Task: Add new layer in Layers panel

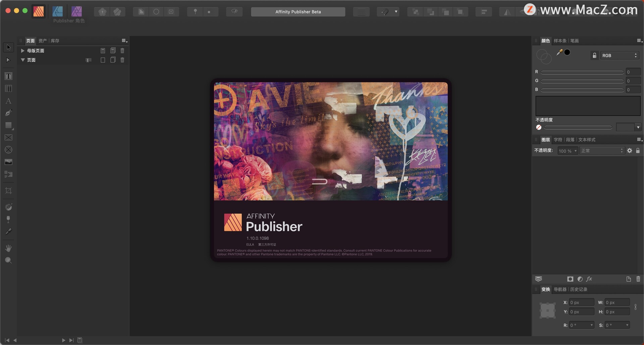Action: (x=629, y=279)
